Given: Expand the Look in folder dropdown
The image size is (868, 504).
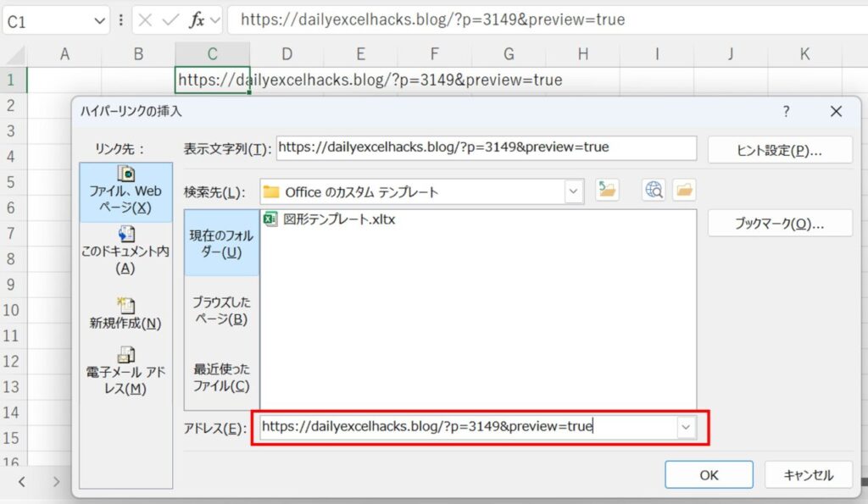Looking at the screenshot, I should (574, 191).
